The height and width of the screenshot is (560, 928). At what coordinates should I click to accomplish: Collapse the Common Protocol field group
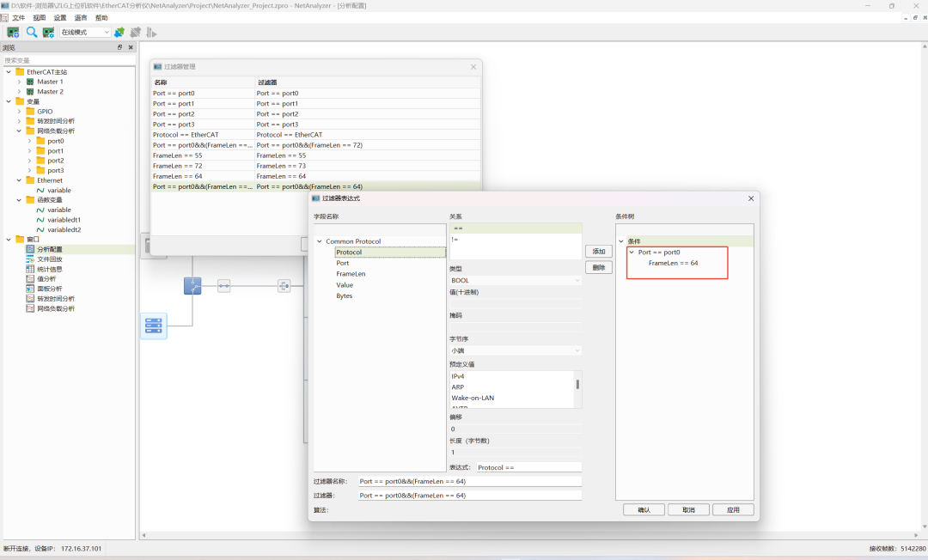coord(320,241)
